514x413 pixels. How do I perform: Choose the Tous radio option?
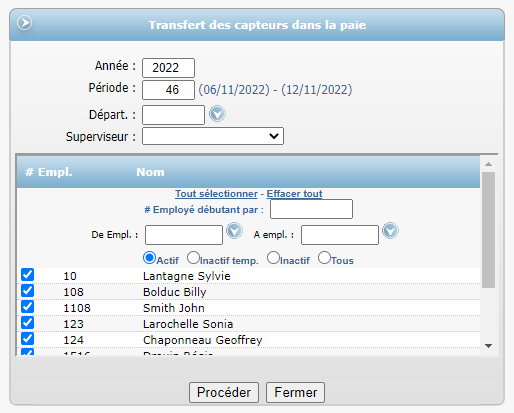[324, 258]
